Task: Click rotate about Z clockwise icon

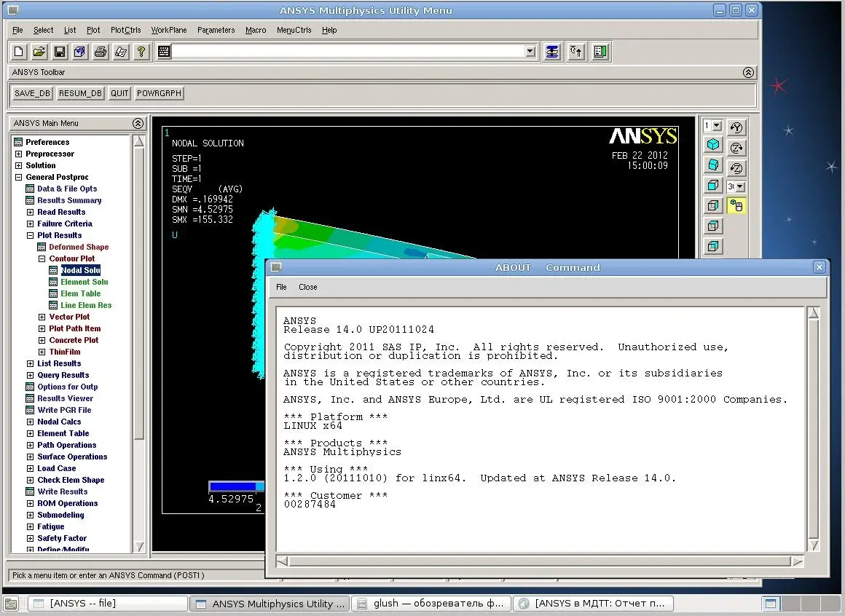Action: click(x=736, y=148)
